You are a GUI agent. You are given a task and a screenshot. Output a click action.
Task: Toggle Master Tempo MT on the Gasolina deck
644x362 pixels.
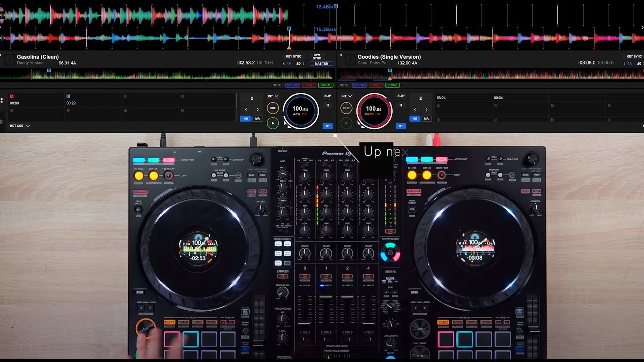(328, 126)
